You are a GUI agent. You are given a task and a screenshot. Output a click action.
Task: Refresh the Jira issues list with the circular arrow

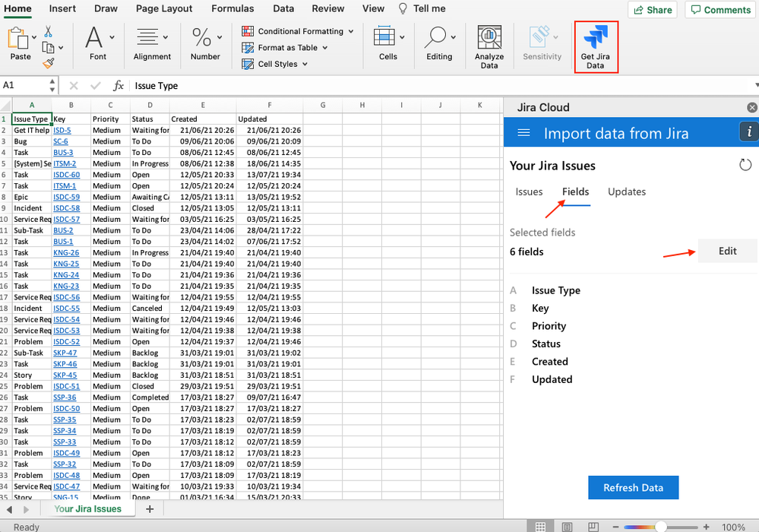[x=745, y=164]
